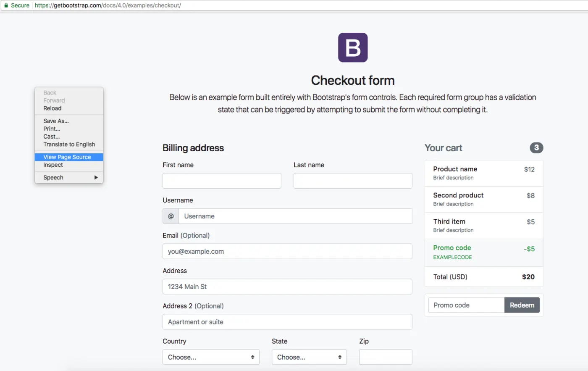The width and height of the screenshot is (588, 371).
Task: Click the secure padlock icon in address bar
Action: click(6, 5)
